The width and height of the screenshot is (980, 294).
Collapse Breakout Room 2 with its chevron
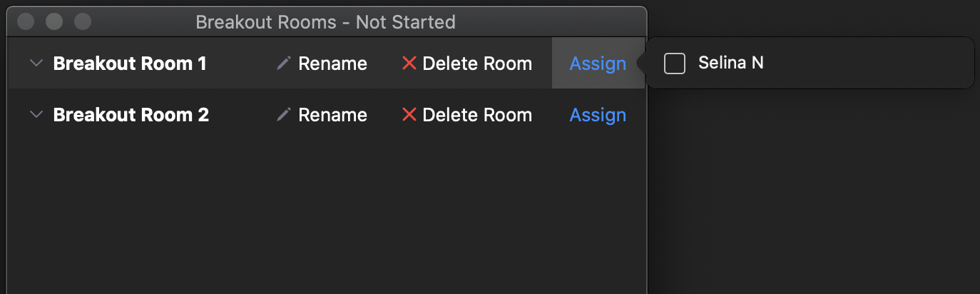click(36, 115)
